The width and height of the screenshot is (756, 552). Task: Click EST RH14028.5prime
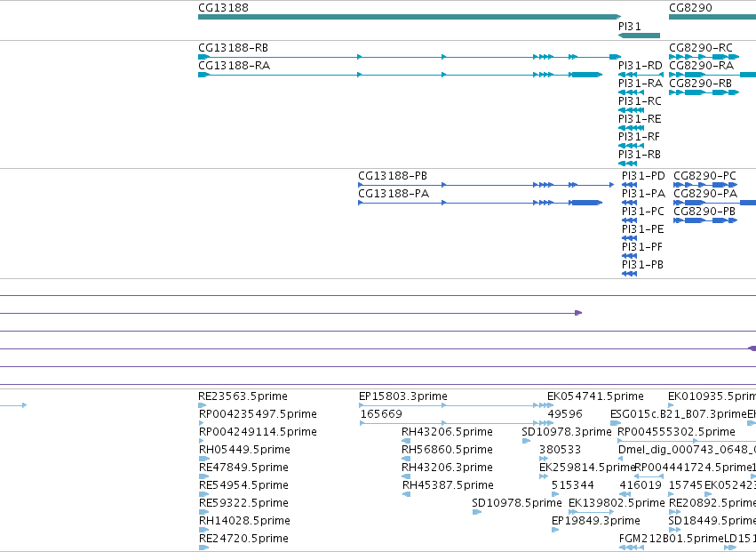[244, 521]
